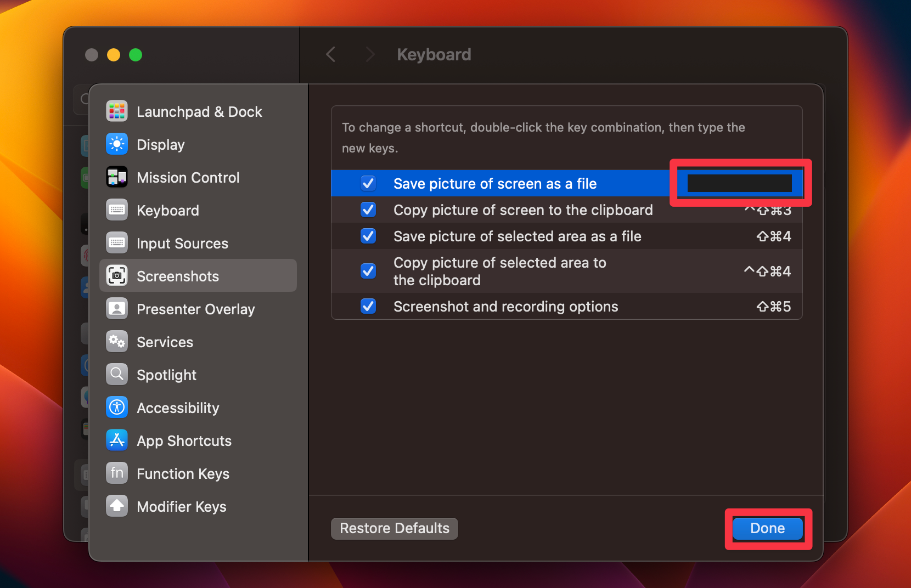Select the Launchpad & Dock icon
911x588 pixels.
tap(116, 111)
